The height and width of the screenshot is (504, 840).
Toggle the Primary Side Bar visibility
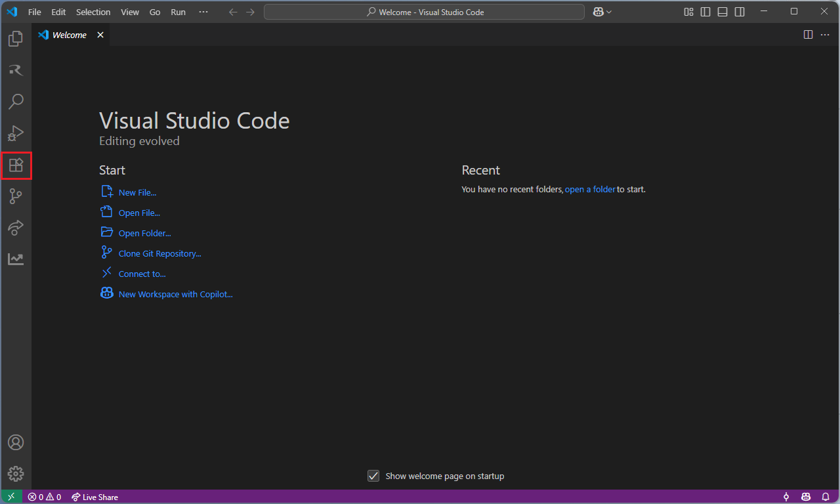pyautogui.click(x=705, y=12)
